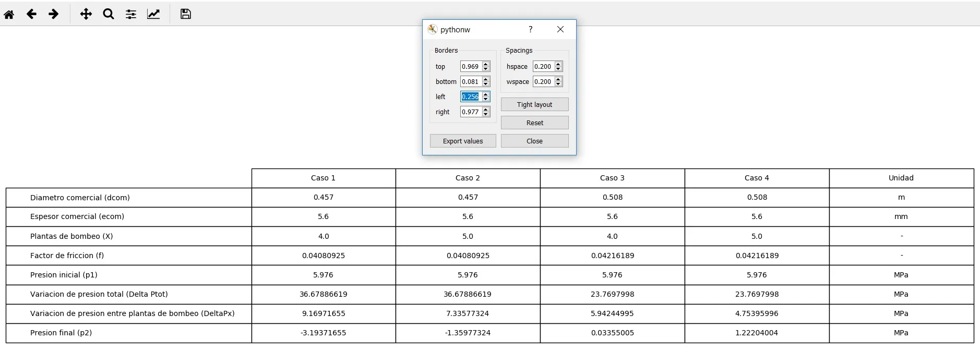Click the Close button in dialog

(535, 141)
